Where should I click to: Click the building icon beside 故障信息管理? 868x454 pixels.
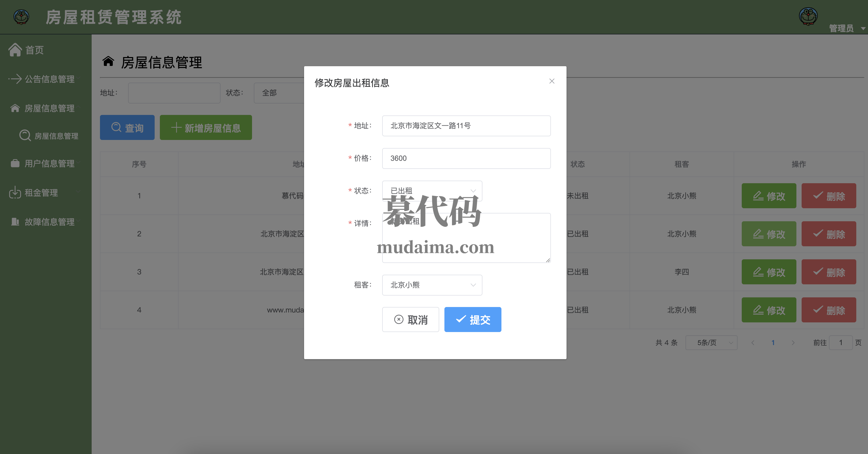(x=15, y=222)
